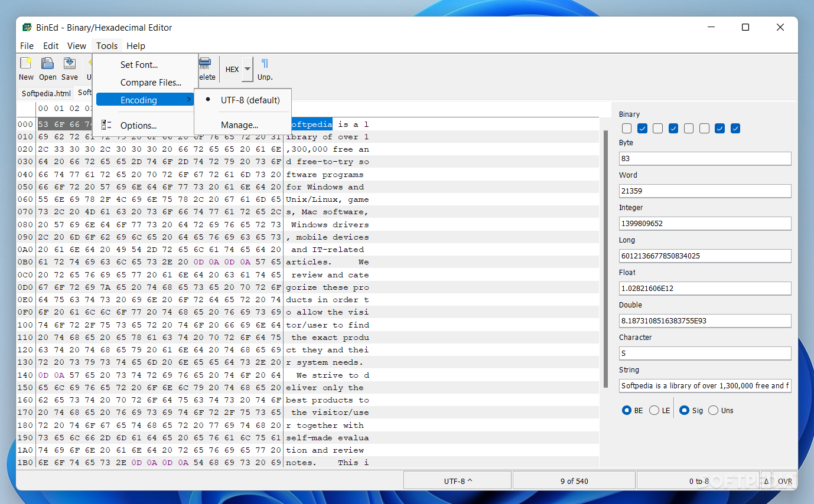This screenshot has width=814, height=504.
Task: Click the highlighted 'oftpedia' text in preview
Action: click(x=311, y=124)
